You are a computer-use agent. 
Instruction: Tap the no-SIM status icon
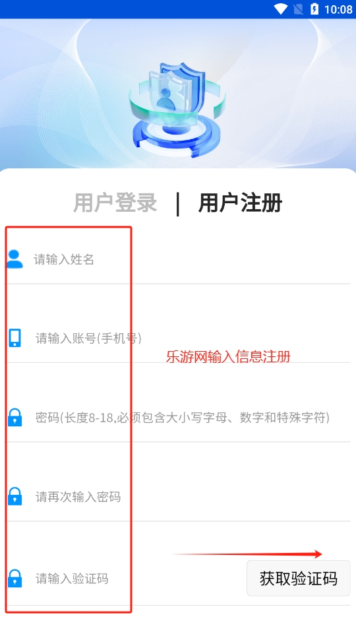(x=299, y=9)
